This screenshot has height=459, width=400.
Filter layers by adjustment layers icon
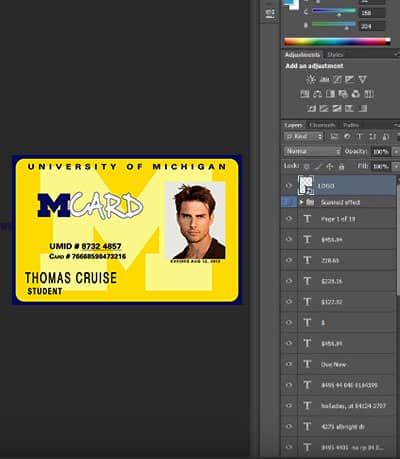(347, 136)
